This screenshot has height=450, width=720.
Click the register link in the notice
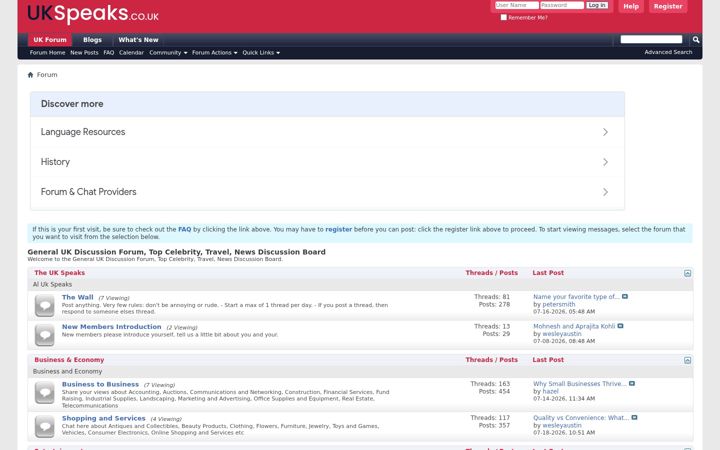point(338,229)
